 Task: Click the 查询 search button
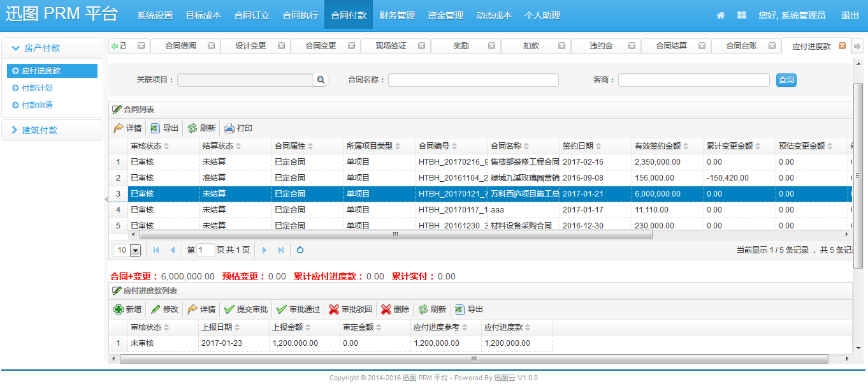coord(786,80)
